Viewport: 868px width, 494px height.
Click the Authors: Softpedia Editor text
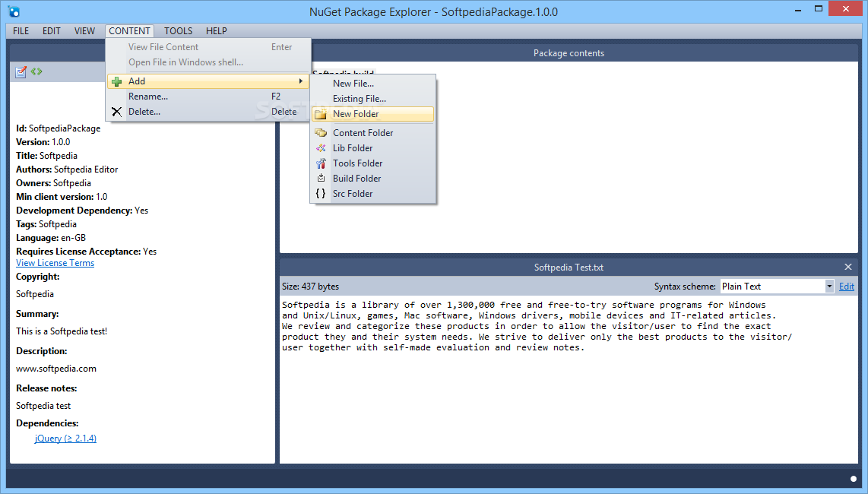tap(67, 169)
